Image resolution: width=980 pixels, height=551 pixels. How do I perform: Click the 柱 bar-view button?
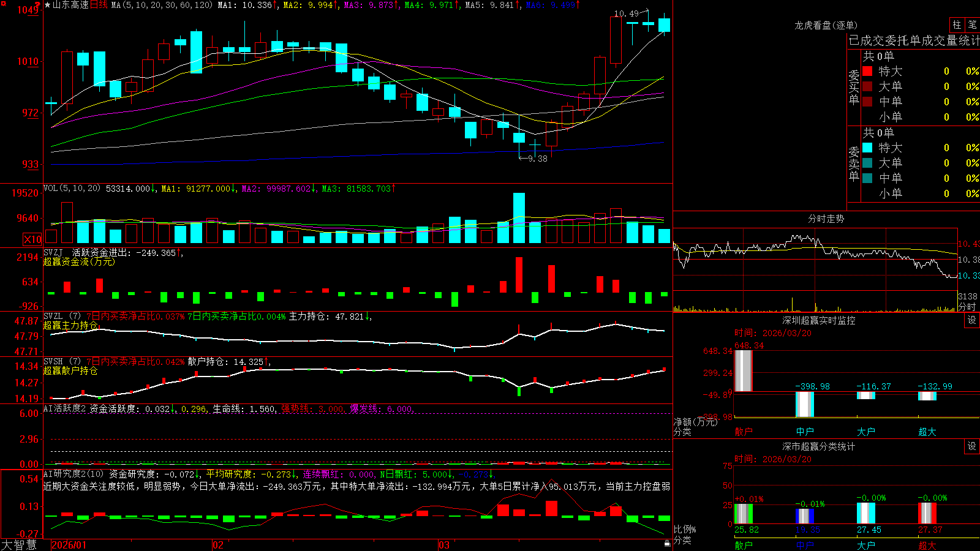tap(957, 25)
